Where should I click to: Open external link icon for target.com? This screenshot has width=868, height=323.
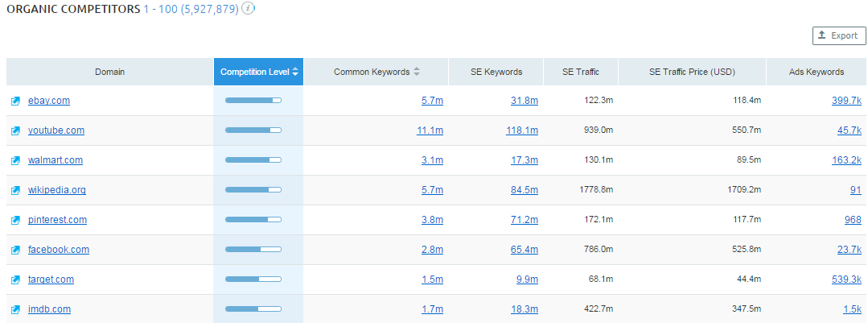tap(16, 280)
